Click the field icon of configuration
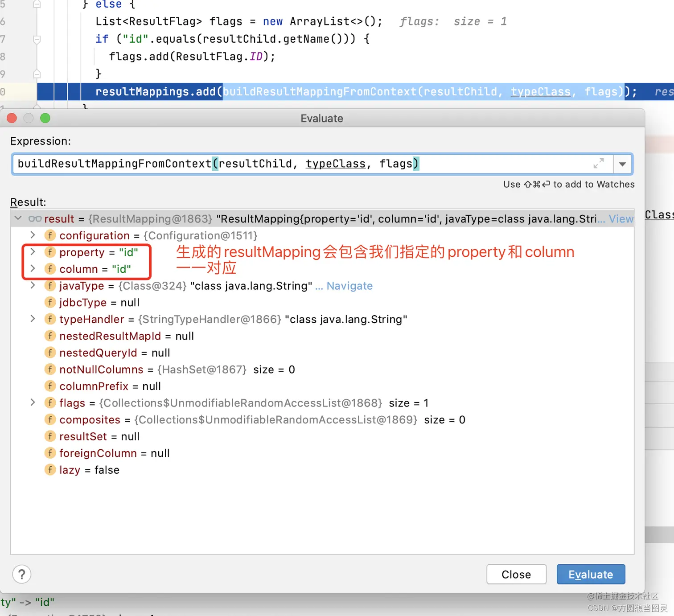674x616 pixels. click(x=50, y=235)
